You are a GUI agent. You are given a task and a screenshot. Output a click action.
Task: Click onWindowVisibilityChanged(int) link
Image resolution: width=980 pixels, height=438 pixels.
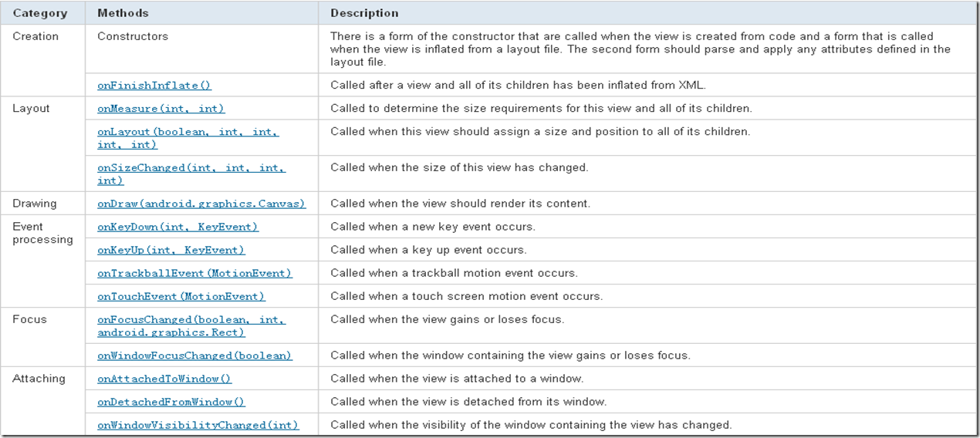198,425
